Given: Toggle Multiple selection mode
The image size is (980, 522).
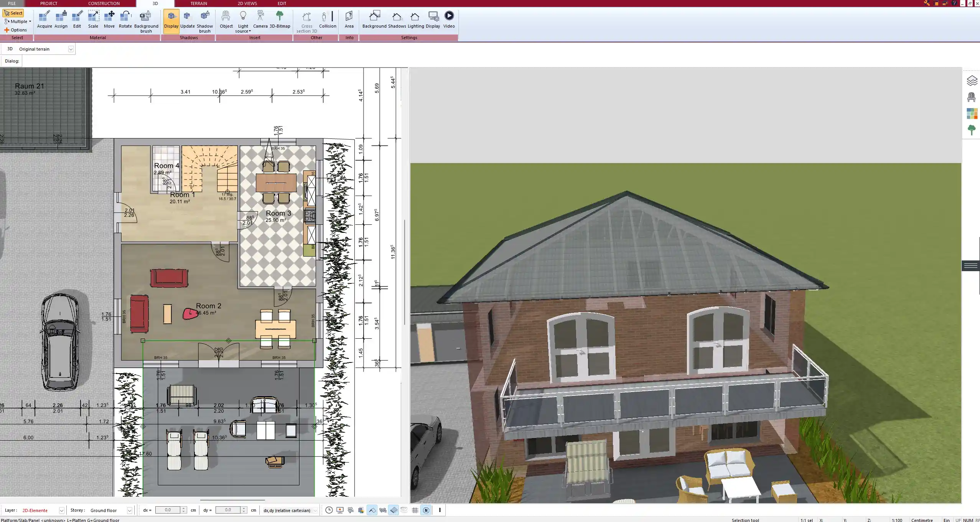Looking at the screenshot, I should (17, 21).
